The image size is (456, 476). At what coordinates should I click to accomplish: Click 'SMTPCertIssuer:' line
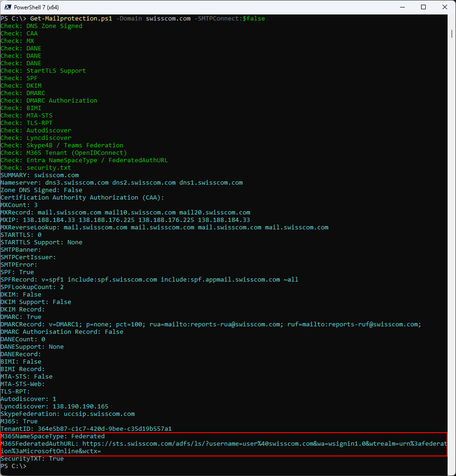click(x=28, y=257)
